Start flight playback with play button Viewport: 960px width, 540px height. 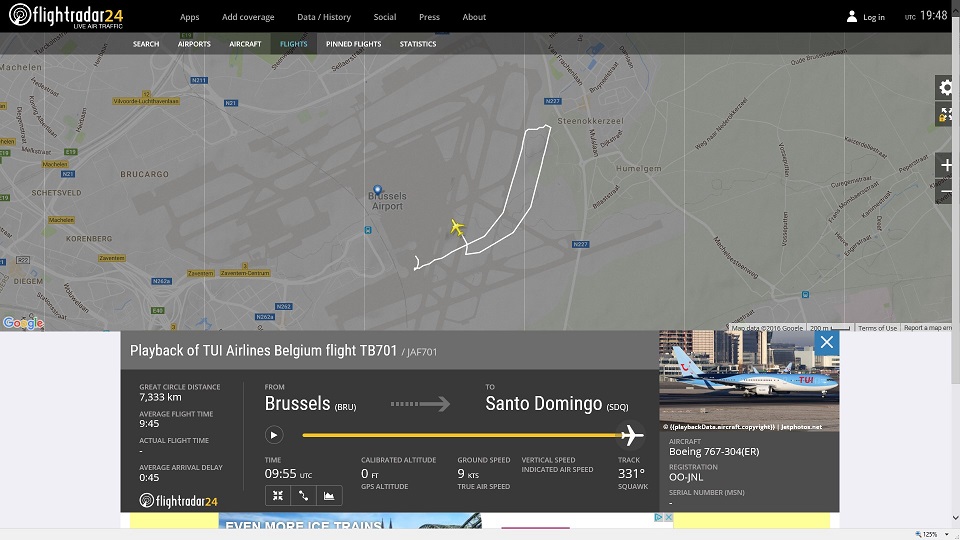(x=274, y=435)
